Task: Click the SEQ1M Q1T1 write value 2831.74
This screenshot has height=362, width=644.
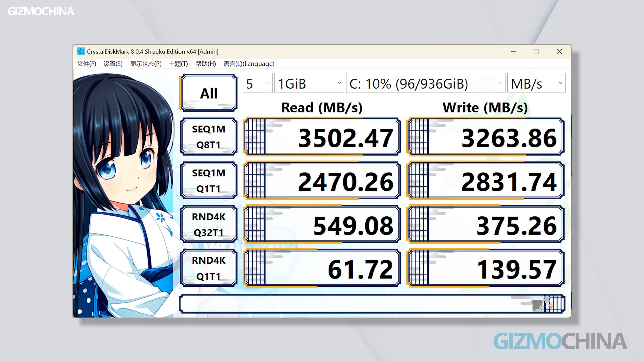Action: tap(485, 181)
